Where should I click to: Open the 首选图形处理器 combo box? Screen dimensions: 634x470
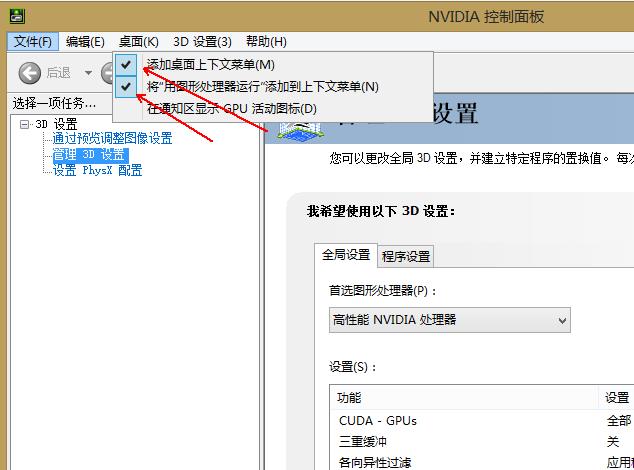pyautogui.click(x=449, y=320)
